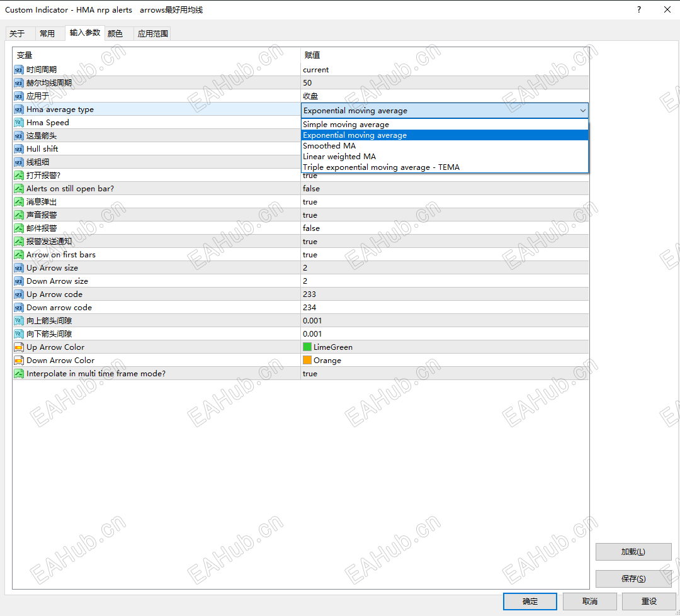Save the settings with 保存(S)

point(633,579)
